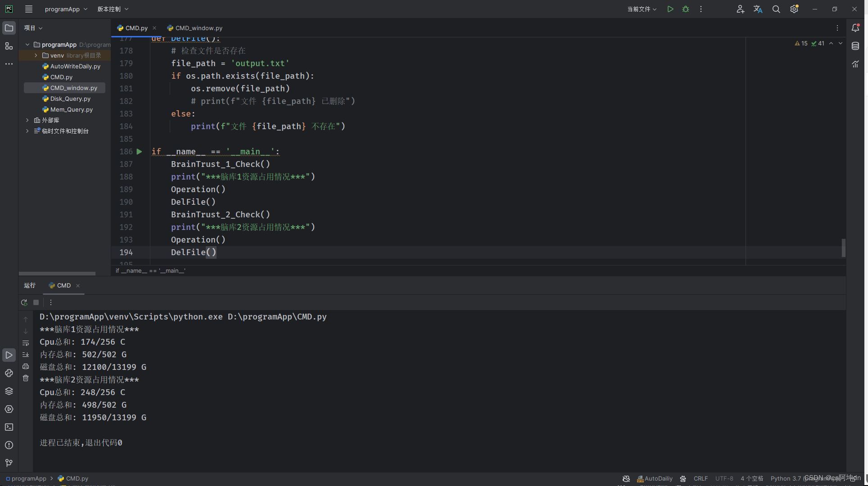Run the current file
This screenshot has width=868, height=486.
(x=670, y=9)
